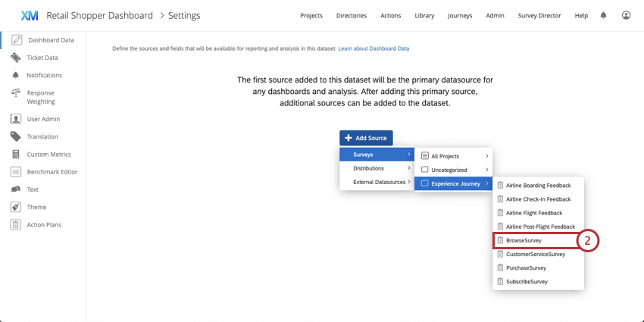Screen dimensions: 644x322
Task: Click clipboard icon beside Airline Flight Feedback
Action: pos(500,213)
